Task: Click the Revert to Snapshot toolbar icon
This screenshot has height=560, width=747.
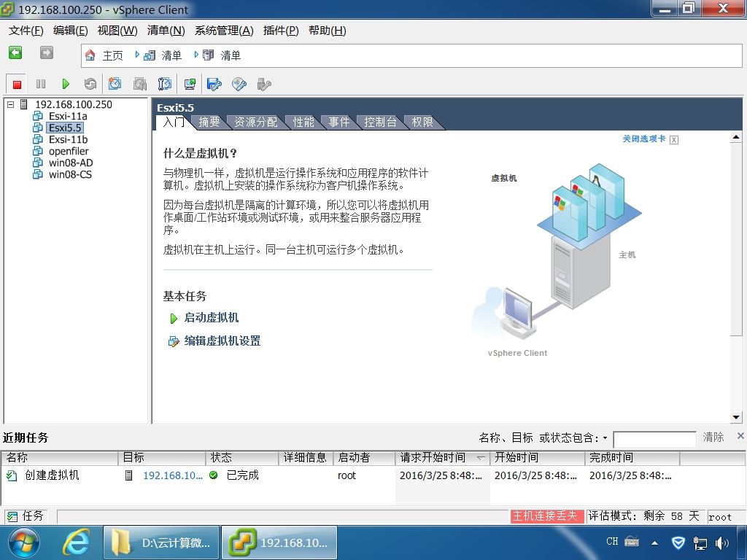Action: [x=139, y=85]
